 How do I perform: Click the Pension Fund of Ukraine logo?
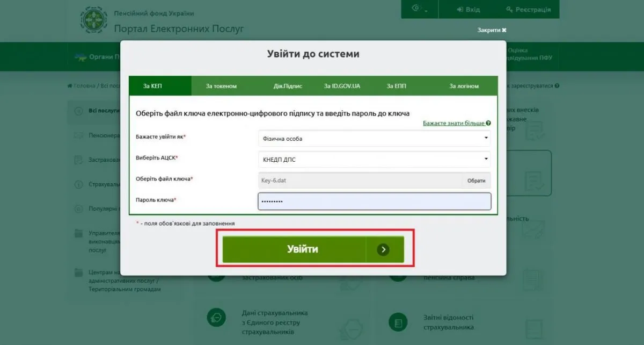[x=94, y=20]
